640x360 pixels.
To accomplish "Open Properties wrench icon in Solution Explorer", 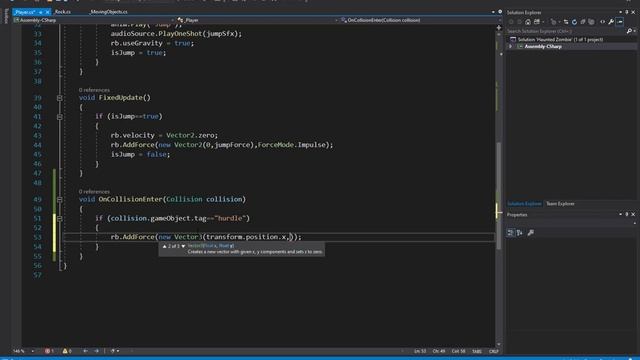I will tap(611, 22).
